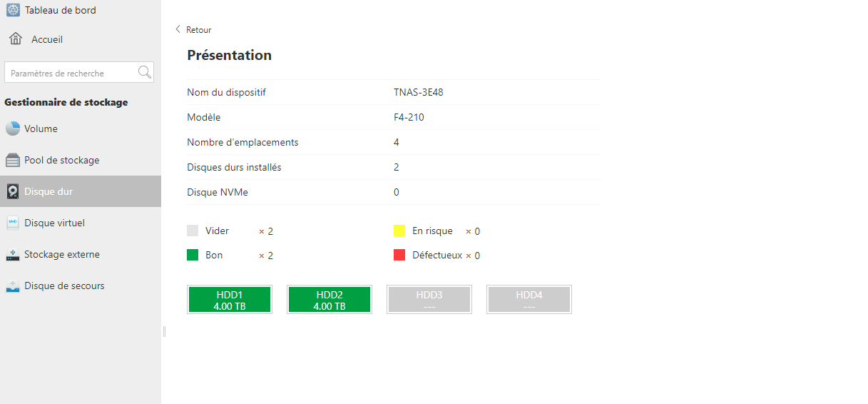Collapse the sidebar using the divider handle
The height and width of the screenshot is (404, 868).
click(x=164, y=331)
